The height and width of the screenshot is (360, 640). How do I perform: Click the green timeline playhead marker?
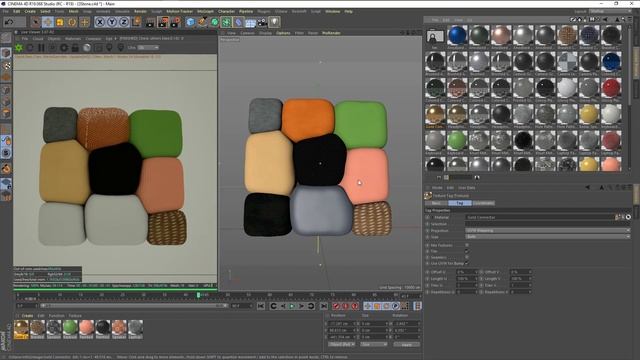pos(198,294)
